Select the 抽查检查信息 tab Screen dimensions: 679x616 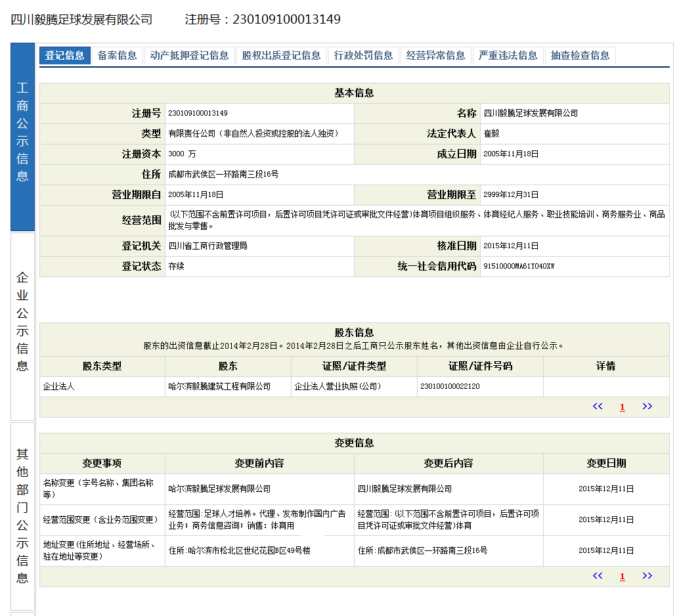[580, 55]
